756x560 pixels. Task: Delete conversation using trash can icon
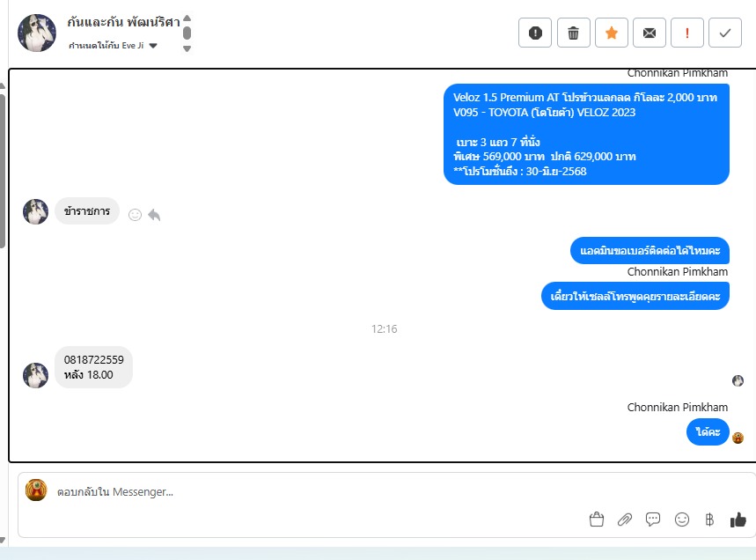pyautogui.click(x=573, y=33)
